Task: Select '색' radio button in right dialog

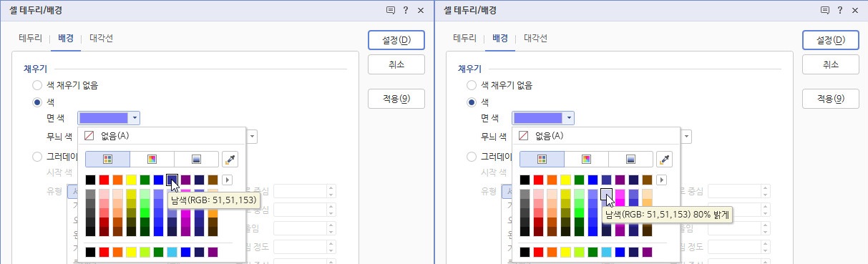Action: click(472, 102)
